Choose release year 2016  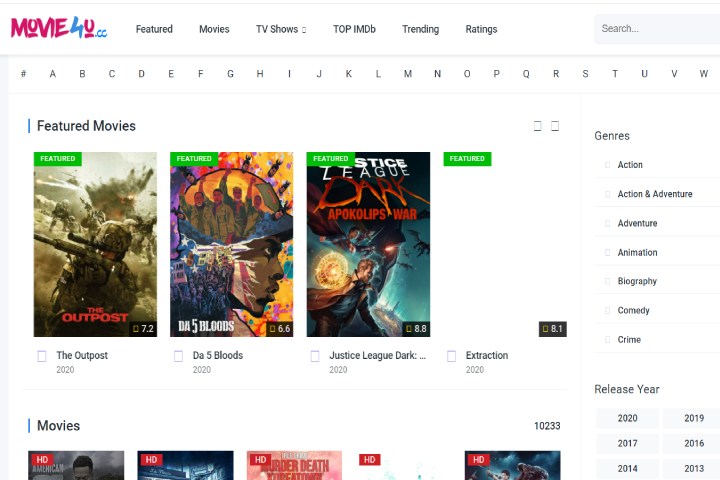(694, 443)
